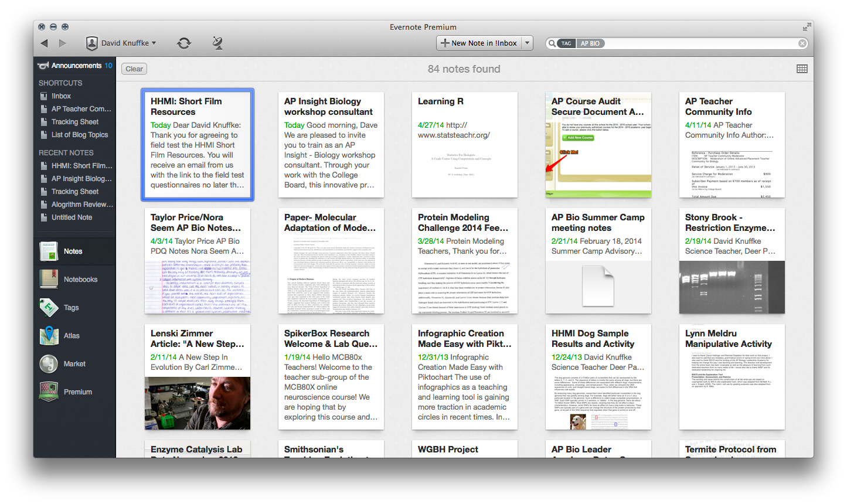Select HHMI: Short Film Resources note card

click(x=198, y=145)
